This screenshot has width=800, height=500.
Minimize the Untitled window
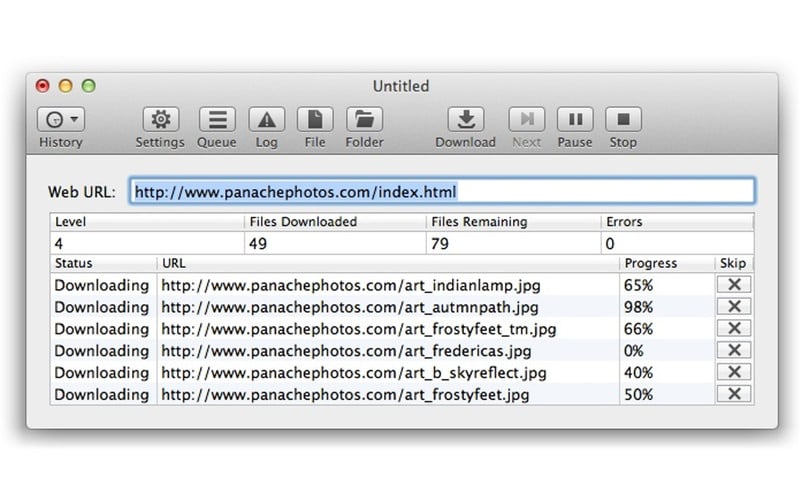coord(65,86)
